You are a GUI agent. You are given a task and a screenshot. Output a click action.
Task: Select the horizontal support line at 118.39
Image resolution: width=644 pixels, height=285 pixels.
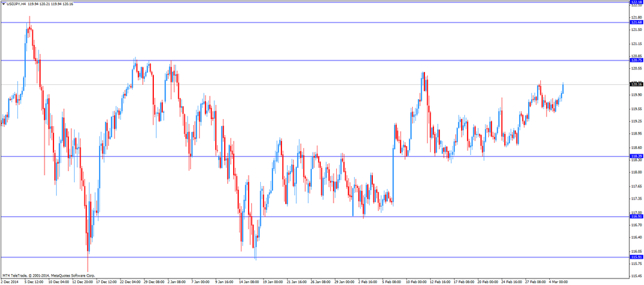[x=314, y=156]
